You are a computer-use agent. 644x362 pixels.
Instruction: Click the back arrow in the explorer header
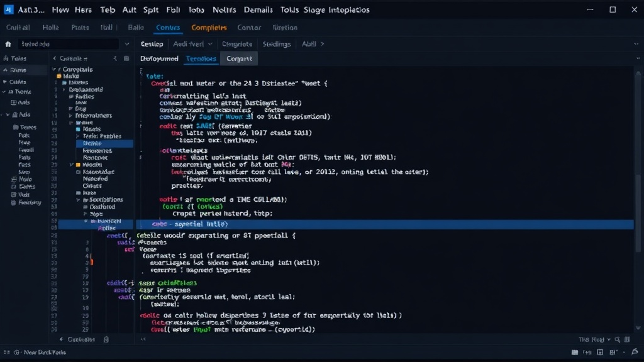tap(55, 58)
